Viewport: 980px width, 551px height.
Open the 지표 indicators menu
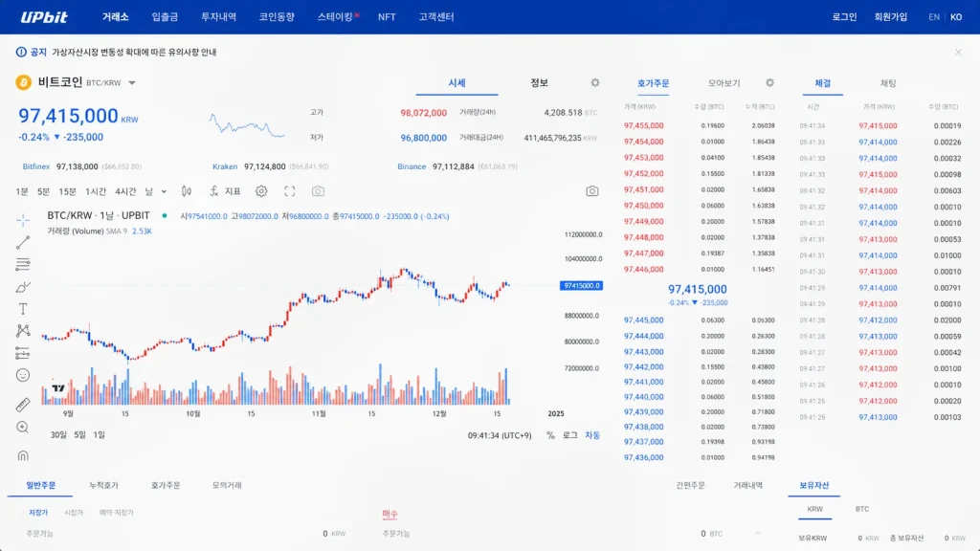coord(226,191)
